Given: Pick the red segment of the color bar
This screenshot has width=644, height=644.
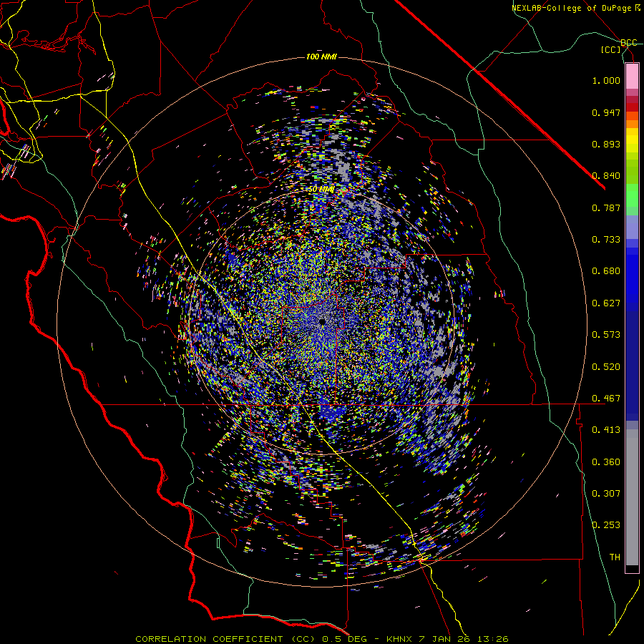Looking at the screenshot, I should tap(632, 107).
